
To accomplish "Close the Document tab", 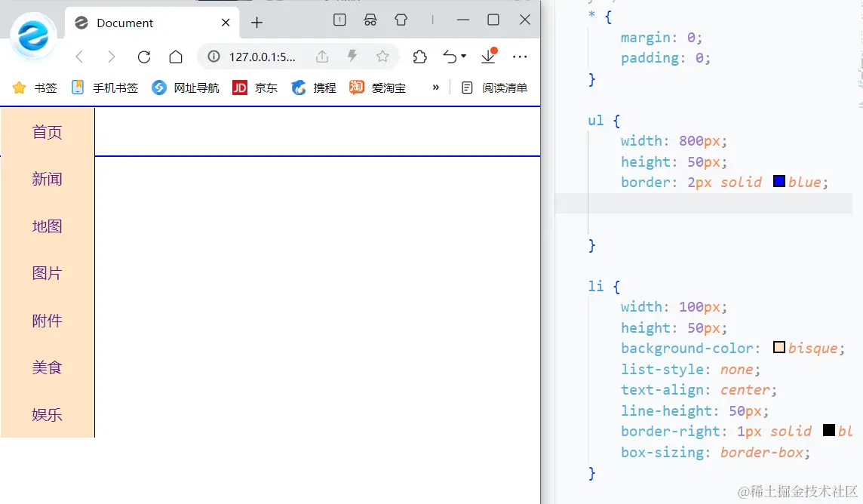I will click(226, 23).
